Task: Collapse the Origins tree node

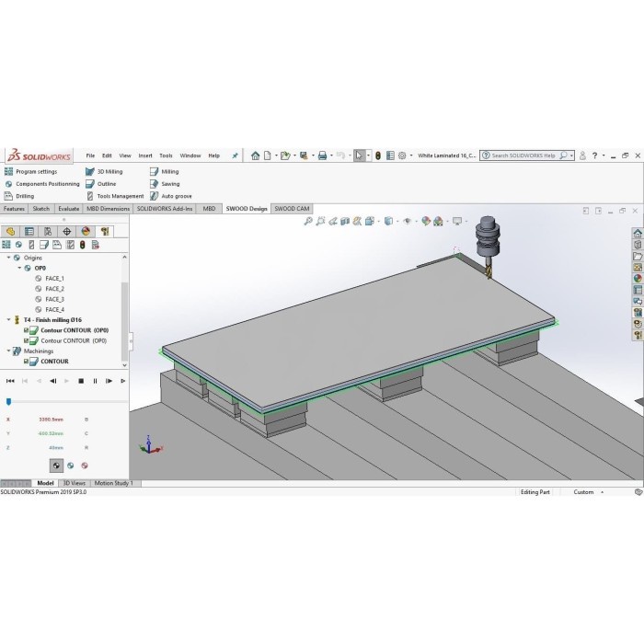Action: pos(9,259)
